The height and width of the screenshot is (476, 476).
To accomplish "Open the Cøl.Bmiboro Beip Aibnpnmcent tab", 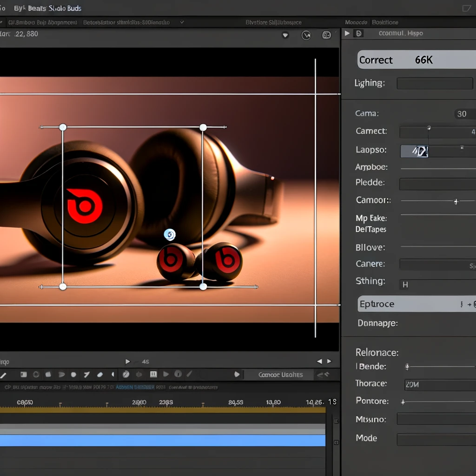I will point(42,22).
